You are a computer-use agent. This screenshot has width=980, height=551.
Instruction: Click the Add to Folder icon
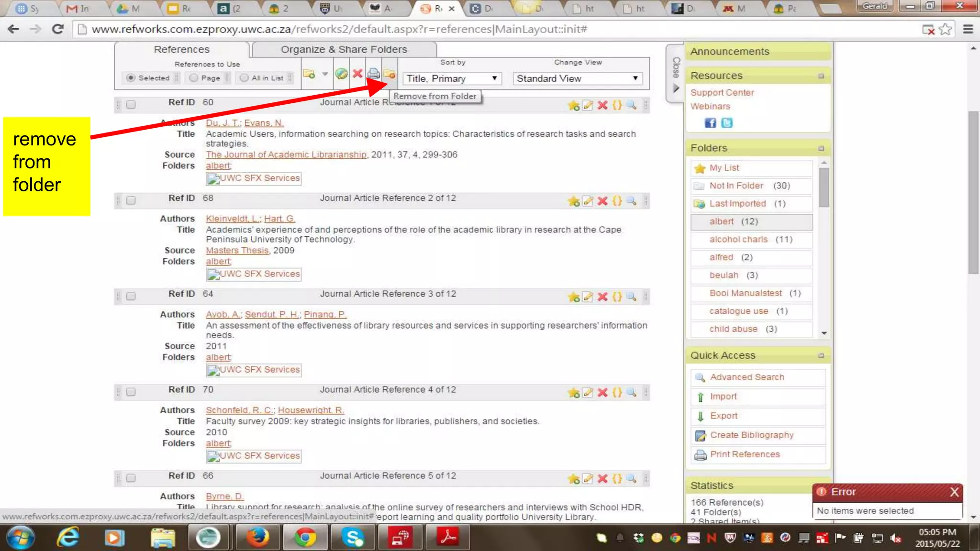tap(309, 74)
